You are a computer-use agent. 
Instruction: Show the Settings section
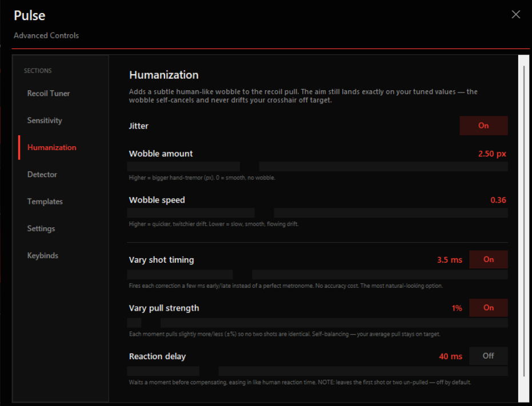[41, 228]
